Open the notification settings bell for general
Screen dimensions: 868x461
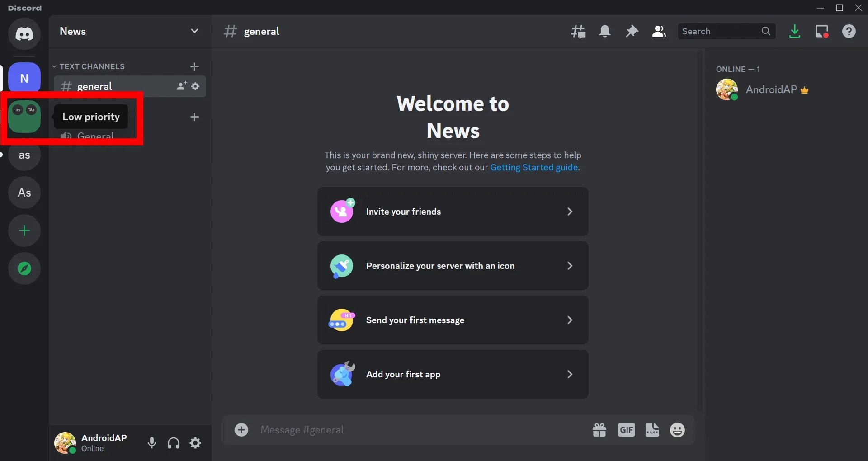coord(605,31)
